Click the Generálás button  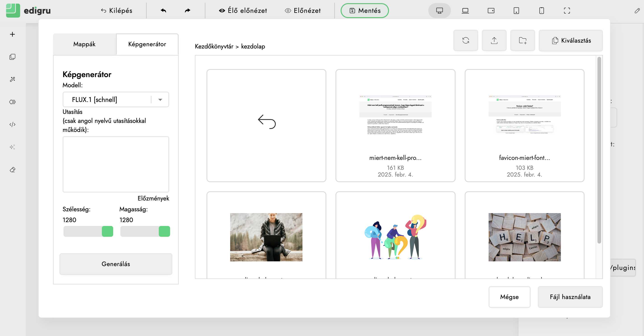[115, 264]
